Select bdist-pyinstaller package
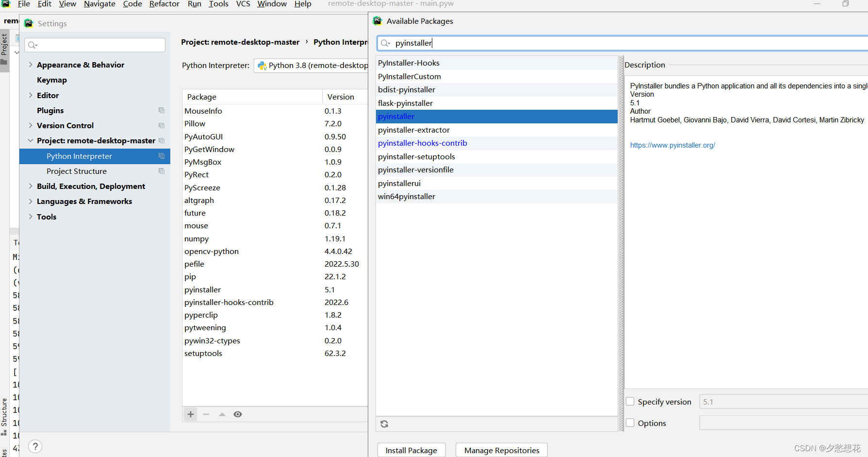This screenshot has height=457, width=868. click(x=496, y=89)
